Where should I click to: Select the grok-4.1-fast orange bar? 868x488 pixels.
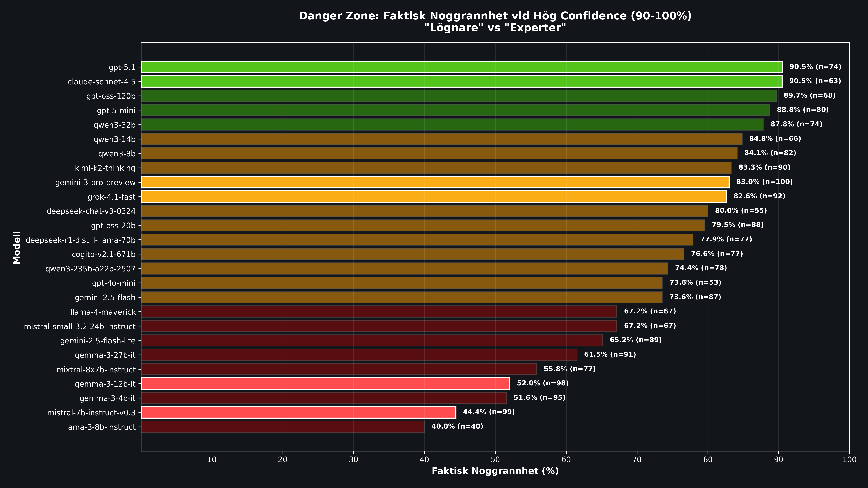point(434,197)
